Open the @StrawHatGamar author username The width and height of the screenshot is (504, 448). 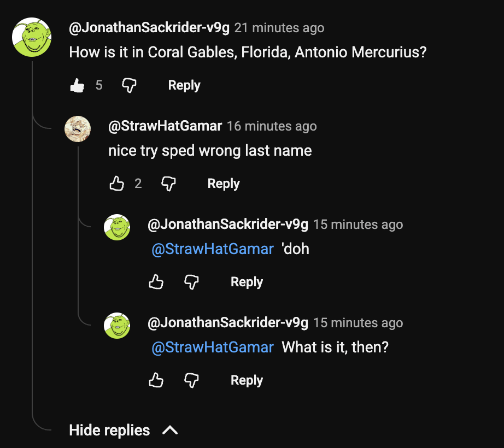point(165,126)
